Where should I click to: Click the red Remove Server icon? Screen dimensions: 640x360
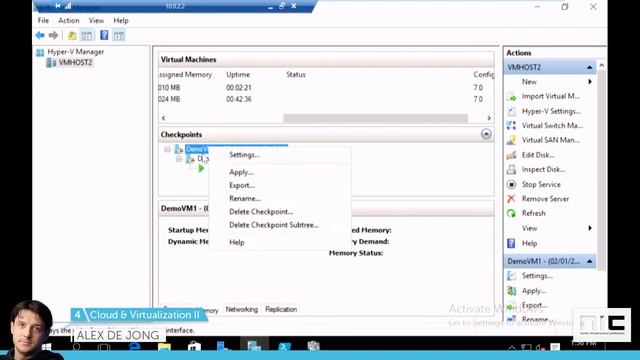coord(511,199)
